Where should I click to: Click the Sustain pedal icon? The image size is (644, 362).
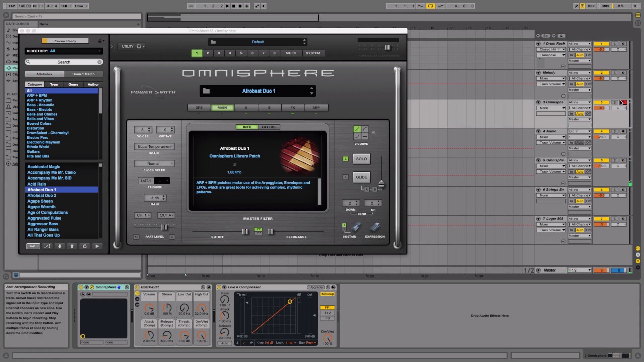[x=356, y=227]
